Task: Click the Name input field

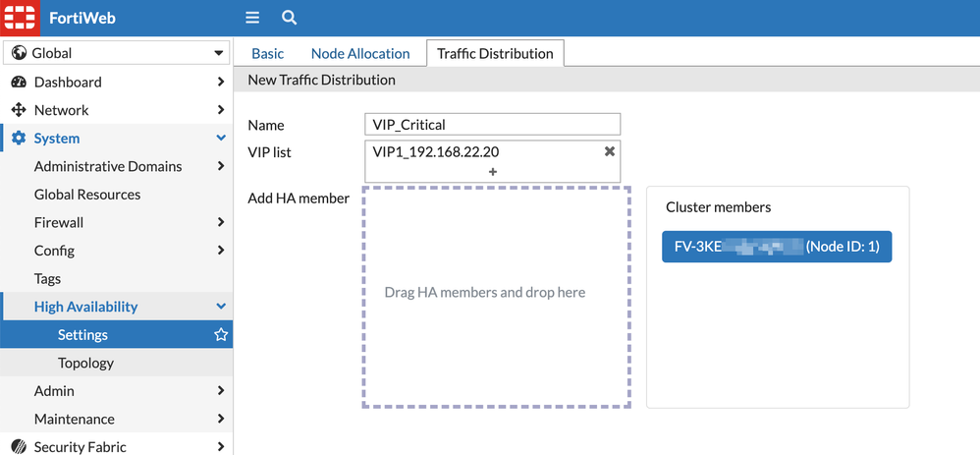Action: pos(492,125)
